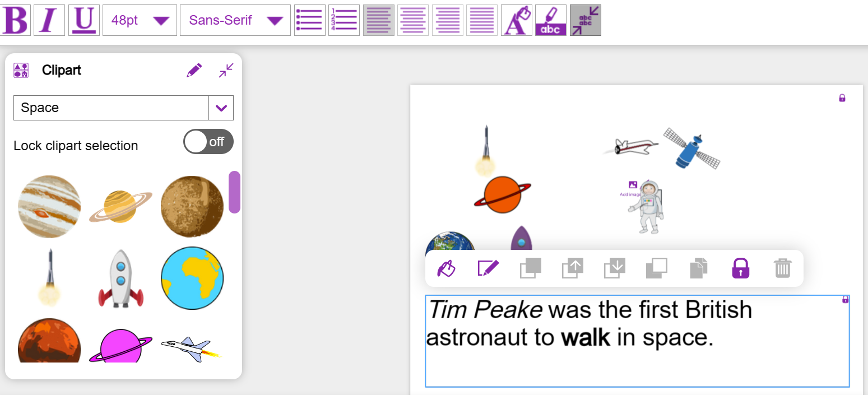Click the duplicate copy icon
Image resolution: width=868 pixels, height=395 pixels.
point(699,268)
